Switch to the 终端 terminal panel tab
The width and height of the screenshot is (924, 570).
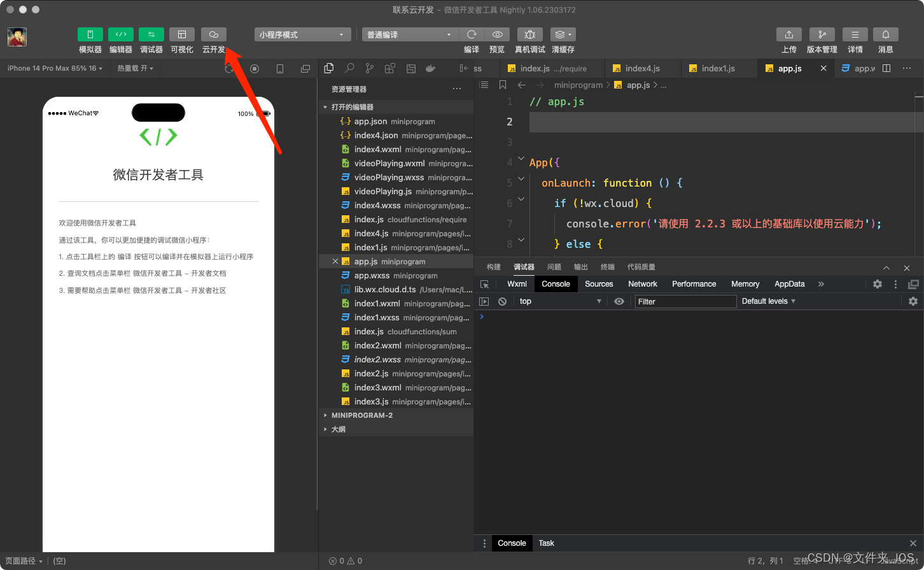(608, 267)
